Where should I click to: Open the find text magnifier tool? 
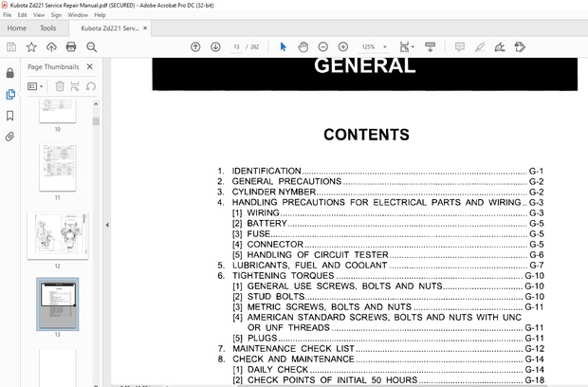click(x=91, y=46)
